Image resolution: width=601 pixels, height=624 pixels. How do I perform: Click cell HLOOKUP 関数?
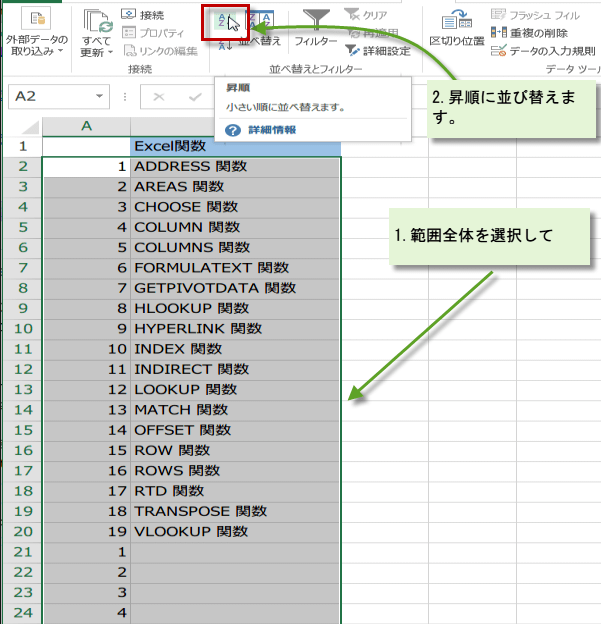(x=235, y=308)
